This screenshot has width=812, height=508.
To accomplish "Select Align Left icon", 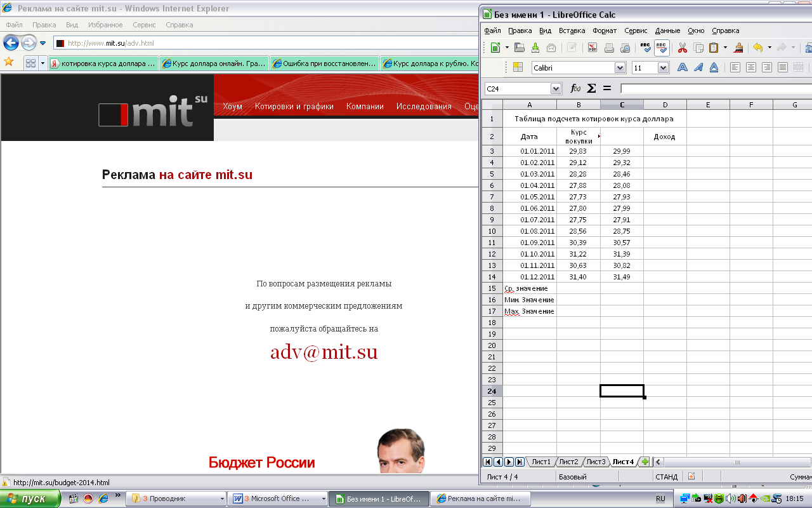I will click(735, 67).
